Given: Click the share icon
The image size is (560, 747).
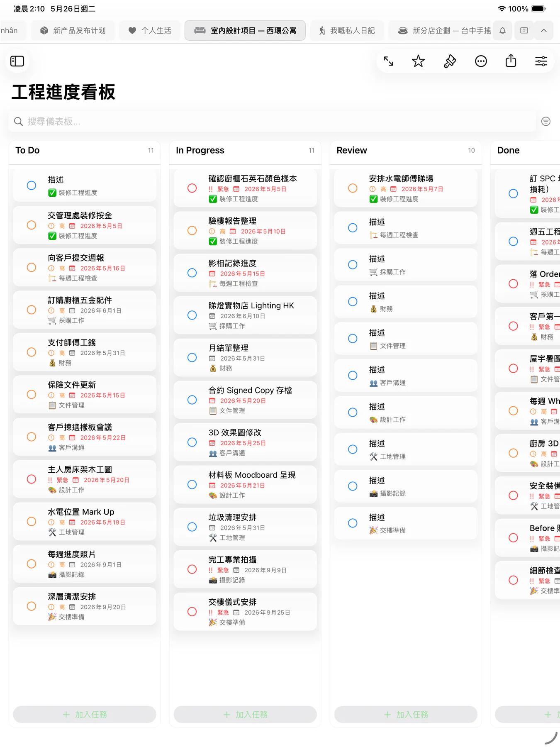Looking at the screenshot, I should pyautogui.click(x=511, y=61).
